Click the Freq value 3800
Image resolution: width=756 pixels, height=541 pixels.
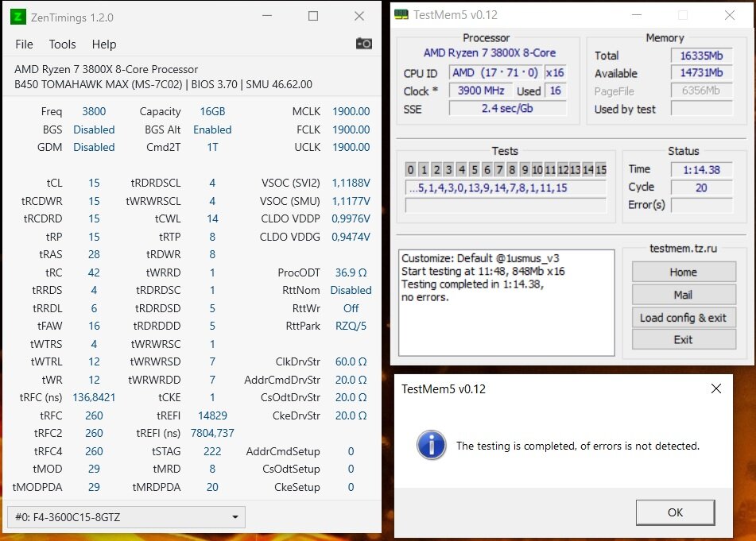[94, 111]
